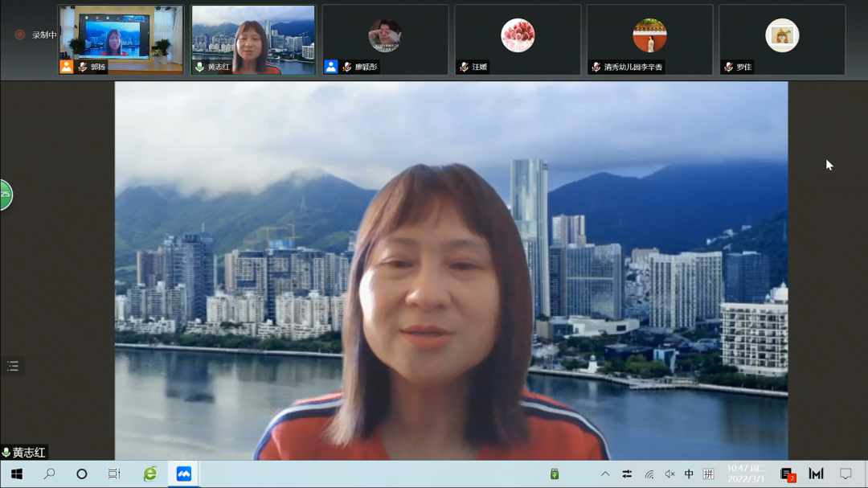Toggle the 拼 pinyin input mode
868x488 pixels.
(x=708, y=474)
